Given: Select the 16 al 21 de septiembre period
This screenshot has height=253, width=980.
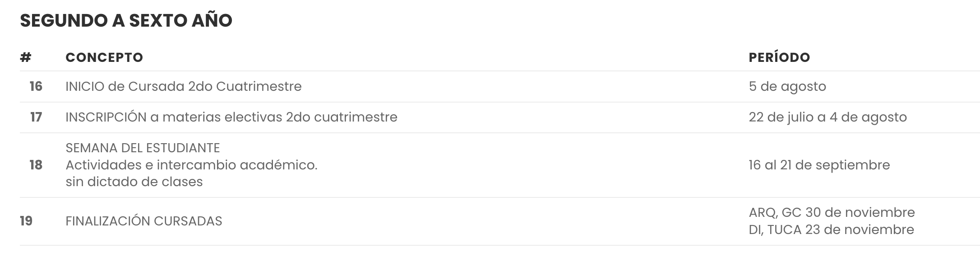Looking at the screenshot, I should click(x=819, y=165).
